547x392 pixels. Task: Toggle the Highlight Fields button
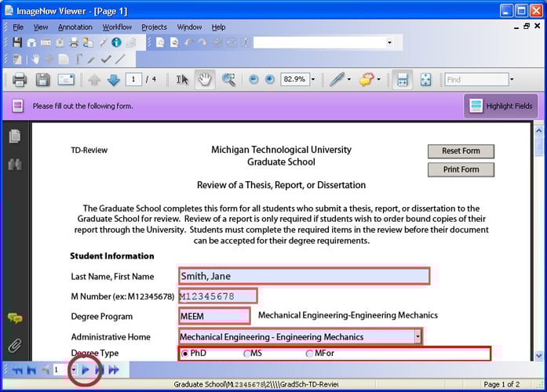click(x=501, y=106)
